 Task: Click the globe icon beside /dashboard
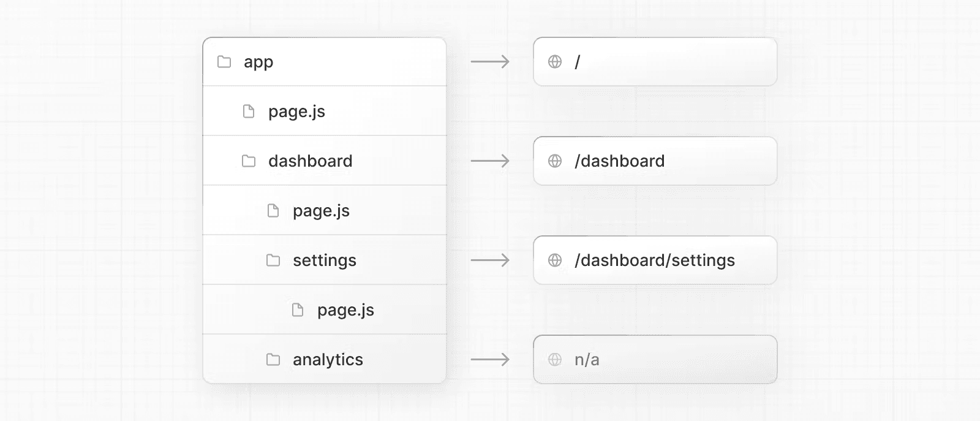(x=555, y=161)
